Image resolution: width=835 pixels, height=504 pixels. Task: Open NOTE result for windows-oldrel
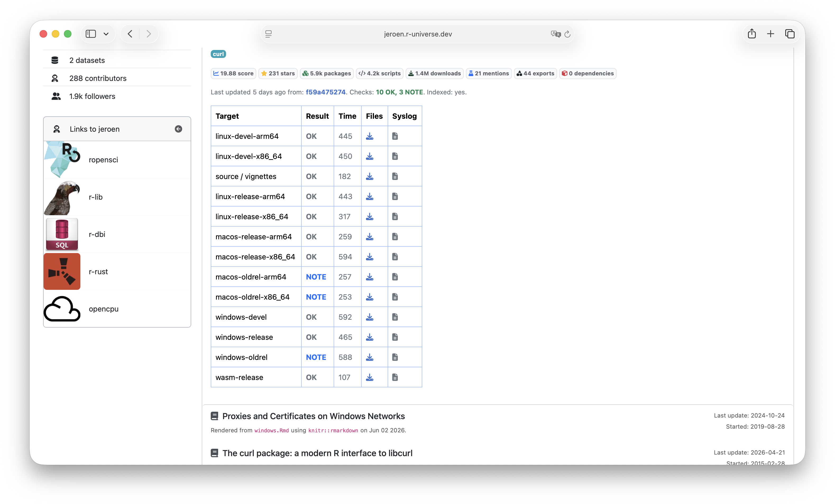316,357
